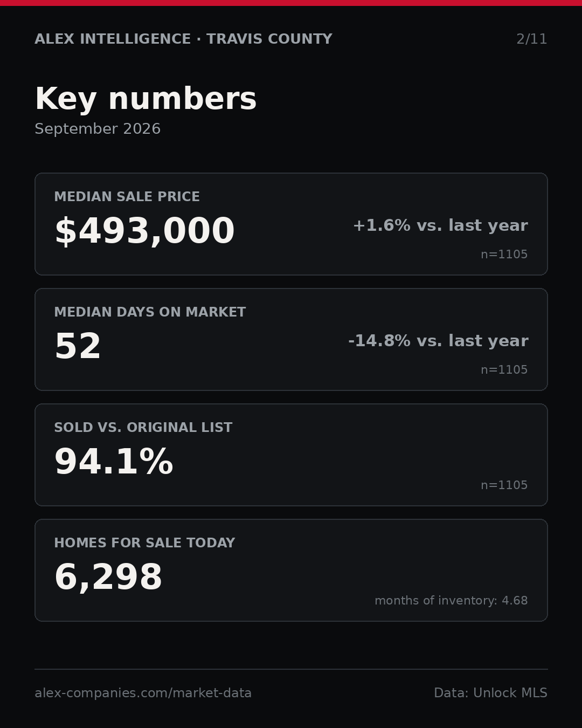Click the red accent bar at top

[x=291, y=3]
